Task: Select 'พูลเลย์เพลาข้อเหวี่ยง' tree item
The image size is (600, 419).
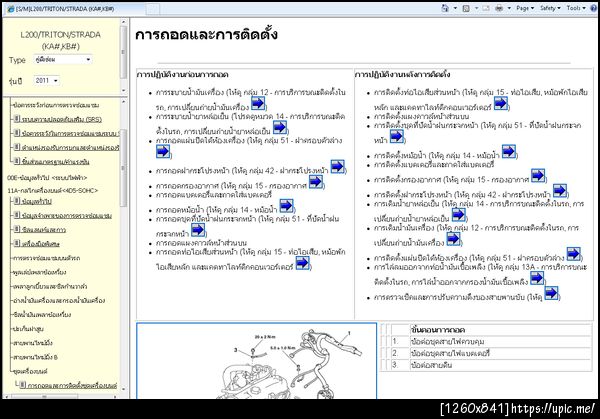Action: [x=39, y=272]
